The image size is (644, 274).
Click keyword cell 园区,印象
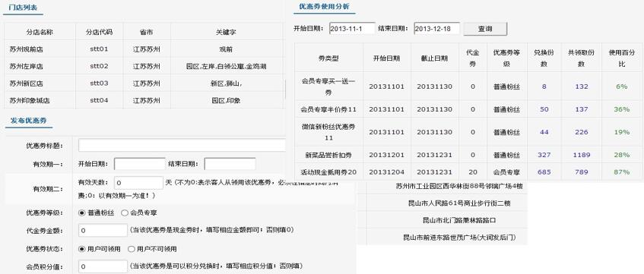(x=227, y=100)
